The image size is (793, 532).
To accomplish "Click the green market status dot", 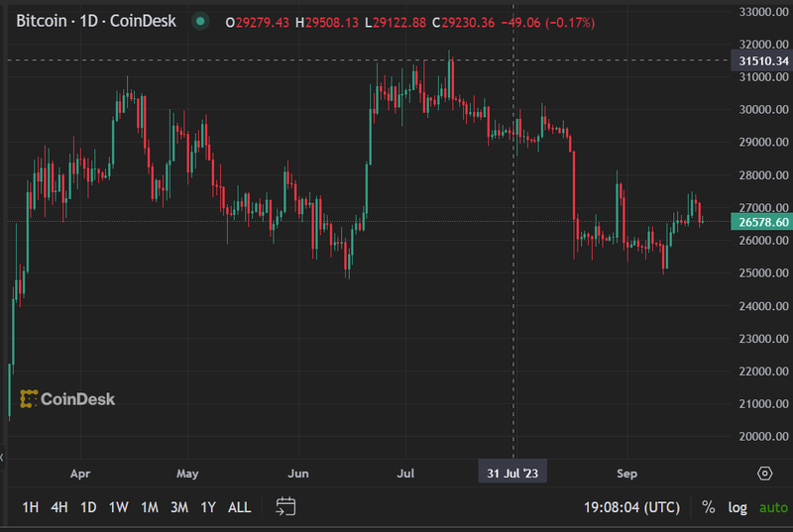I will tap(200, 21).
